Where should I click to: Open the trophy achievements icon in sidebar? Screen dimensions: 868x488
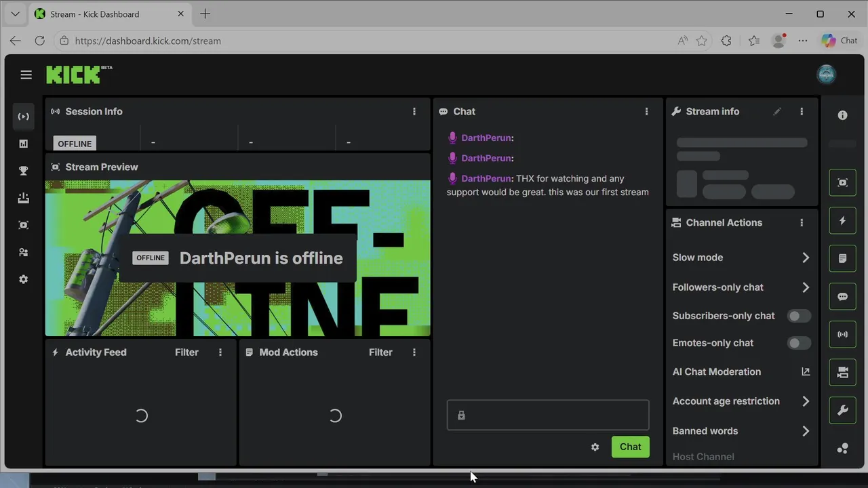coord(24,171)
